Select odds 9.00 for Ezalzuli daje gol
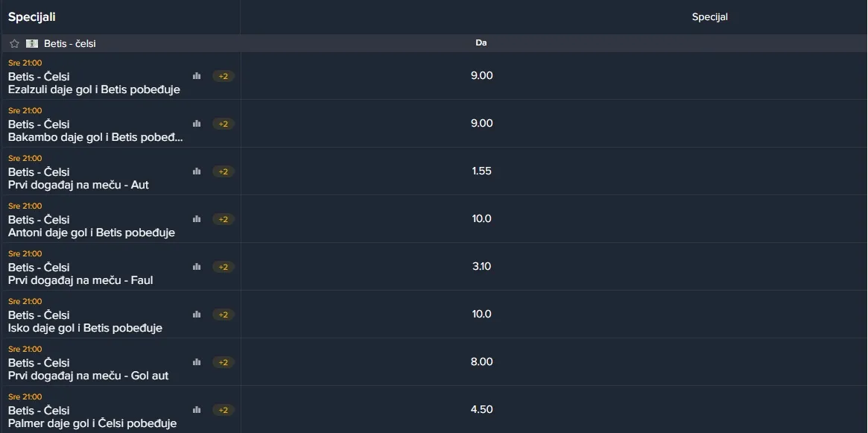 481,76
